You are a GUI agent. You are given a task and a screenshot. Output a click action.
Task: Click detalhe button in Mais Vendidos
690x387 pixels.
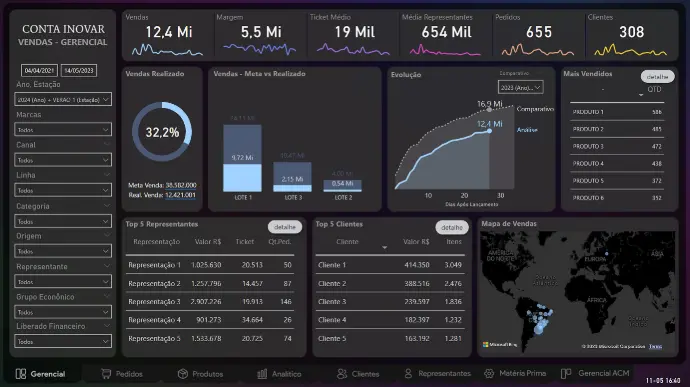(657, 77)
